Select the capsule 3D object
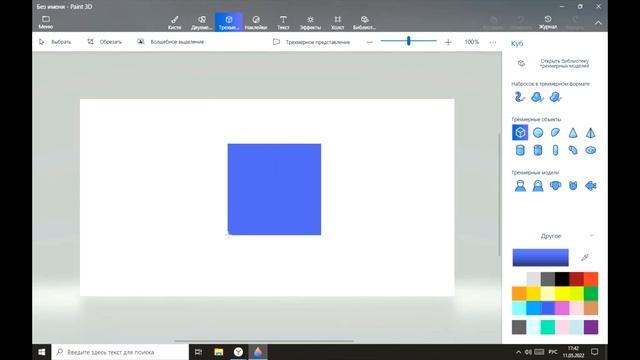The width and height of the screenshot is (640, 360). click(x=556, y=150)
